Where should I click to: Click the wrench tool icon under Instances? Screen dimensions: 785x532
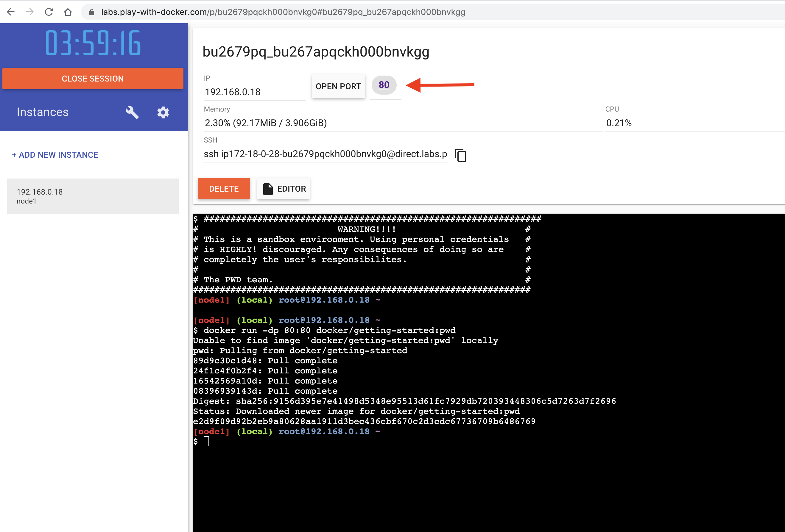click(x=131, y=112)
